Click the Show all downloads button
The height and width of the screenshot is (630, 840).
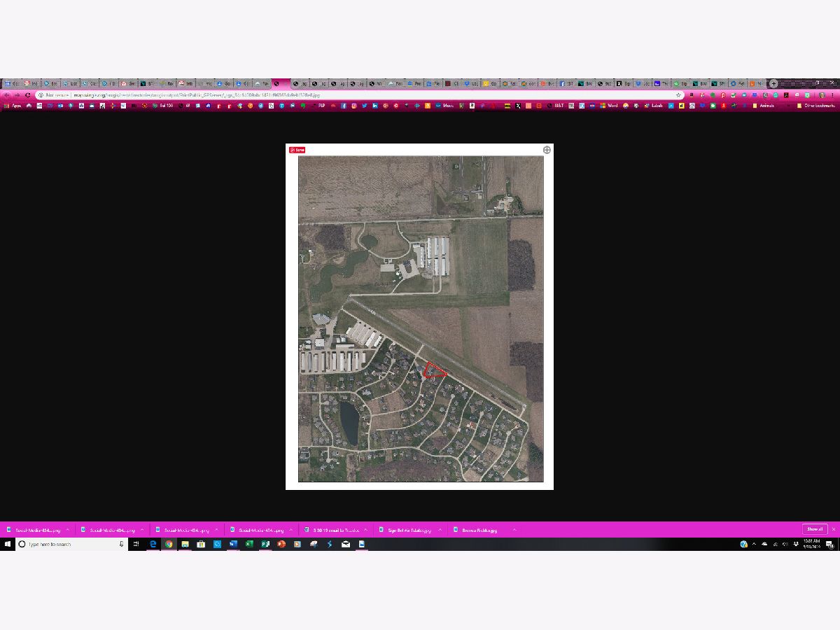(x=814, y=529)
